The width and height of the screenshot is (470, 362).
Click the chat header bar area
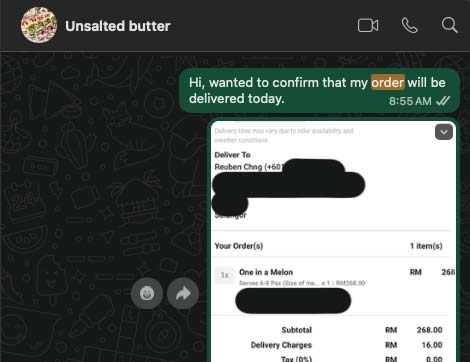235,26
